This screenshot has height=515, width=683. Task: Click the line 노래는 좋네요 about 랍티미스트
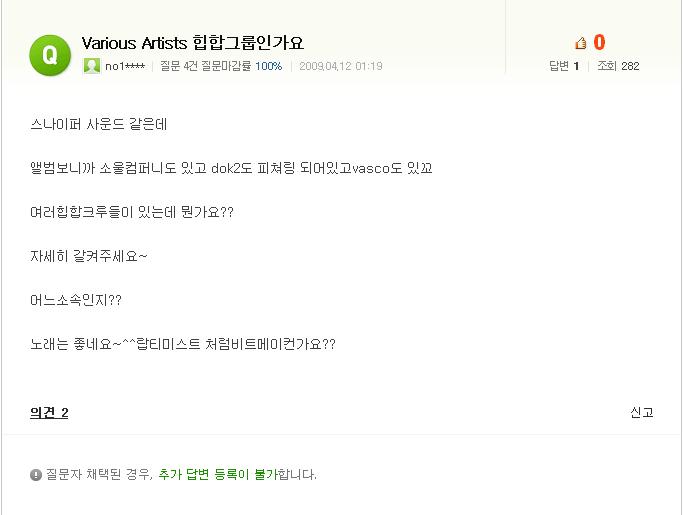[183, 344]
